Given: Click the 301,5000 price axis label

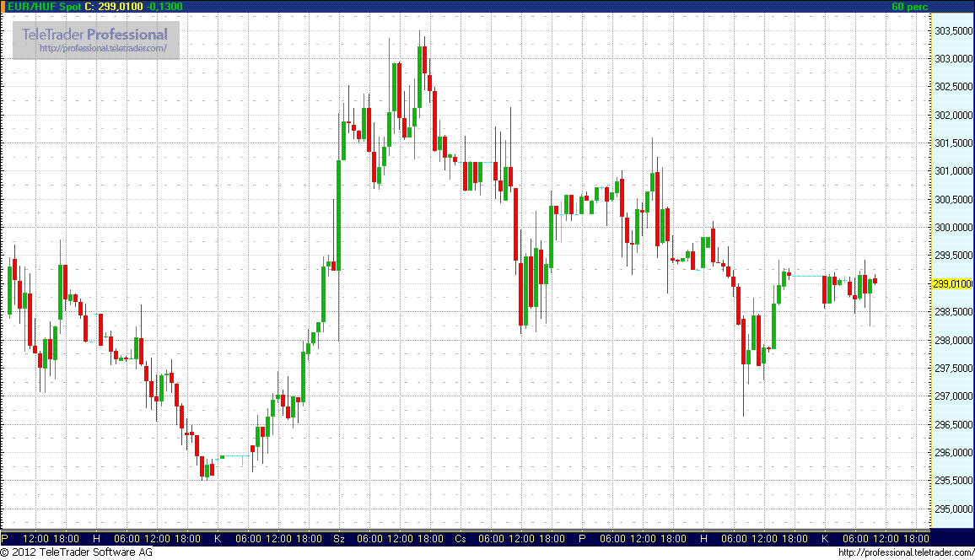Looking at the screenshot, I should coord(954,143).
